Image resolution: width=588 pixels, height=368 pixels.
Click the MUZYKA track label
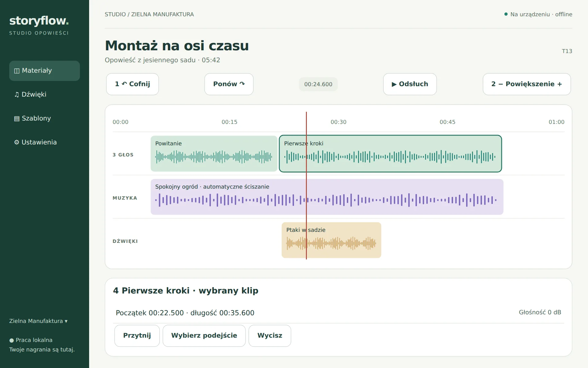(125, 198)
